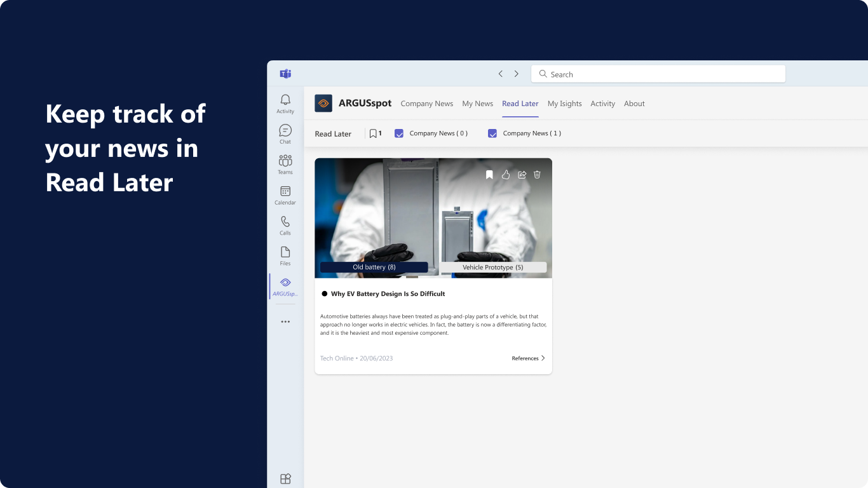Open Calls in the sidebar
868x488 pixels.
tap(285, 226)
